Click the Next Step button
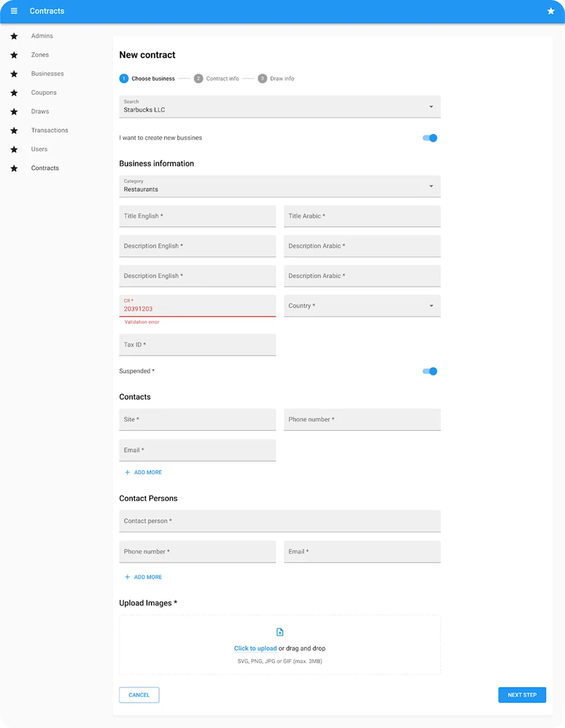The width and height of the screenshot is (565, 728). pos(522,695)
